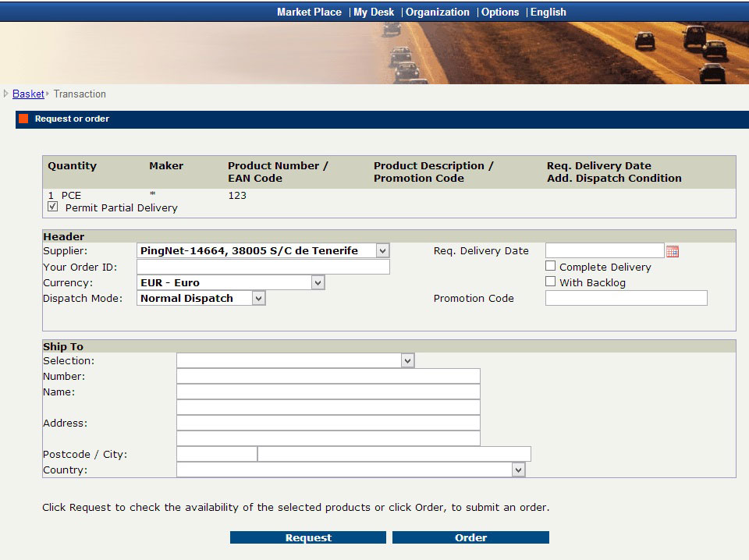Submit using the Order button
Screen dimensions: 749x560
(x=470, y=537)
